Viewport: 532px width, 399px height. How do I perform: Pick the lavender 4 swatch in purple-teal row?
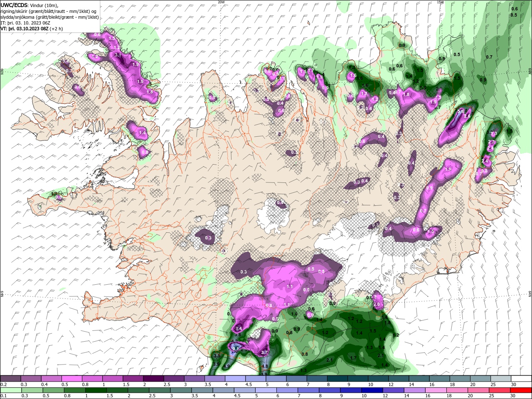pos(235,379)
